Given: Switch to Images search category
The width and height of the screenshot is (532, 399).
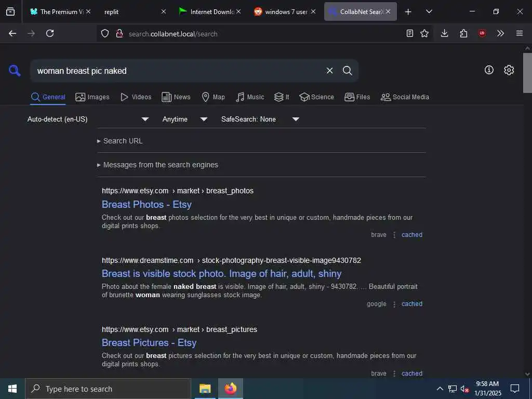Looking at the screenshot, I should point(92,97).
